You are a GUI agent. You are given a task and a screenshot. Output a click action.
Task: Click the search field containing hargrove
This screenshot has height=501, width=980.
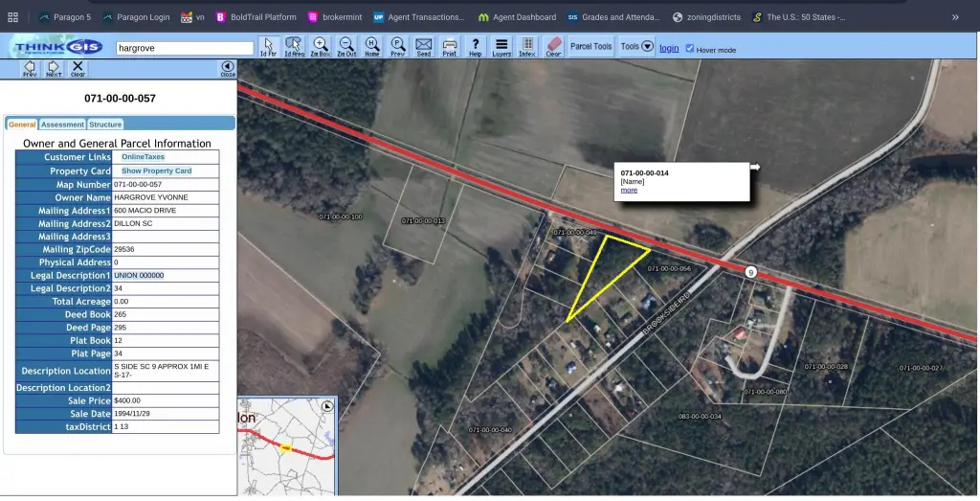(185, 48)
